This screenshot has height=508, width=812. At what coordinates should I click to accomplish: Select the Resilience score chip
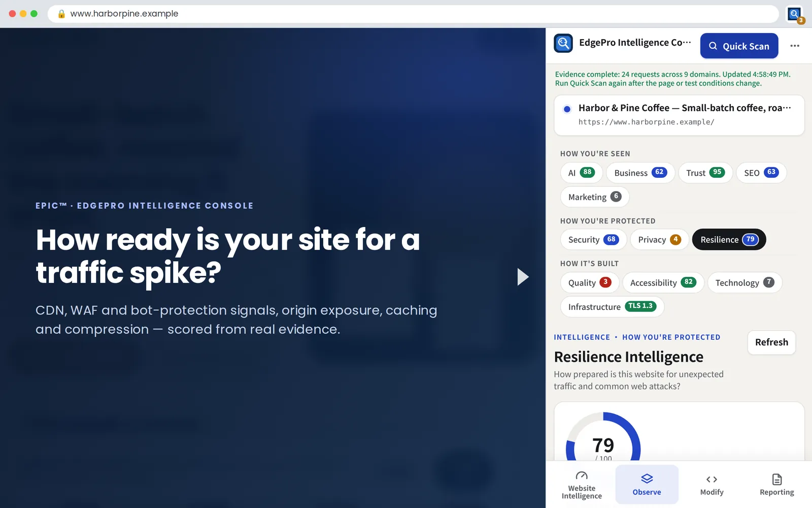pos(729,239)
